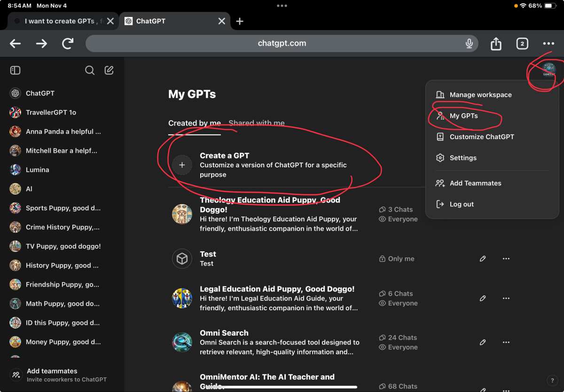Open Mitchell Bear in the sidebar
Viewport: 564px width, 392px height.
point(63,150)
